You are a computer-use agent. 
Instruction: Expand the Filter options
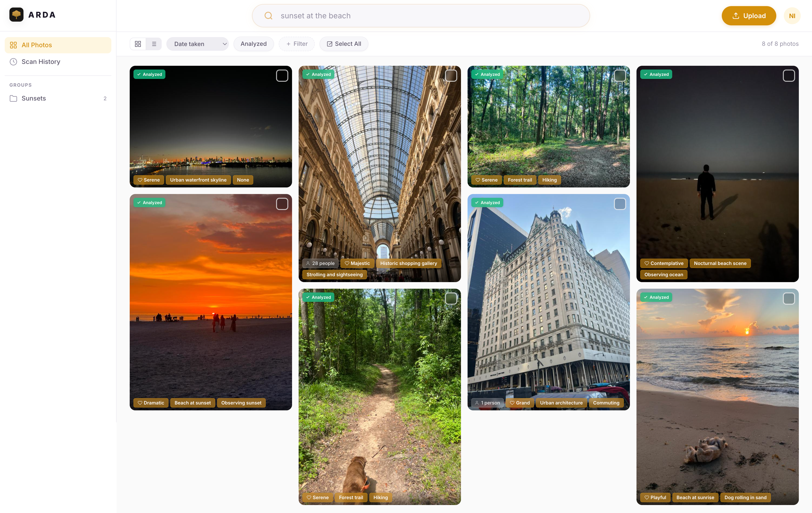pyautogui.click(x=297, y=43)
